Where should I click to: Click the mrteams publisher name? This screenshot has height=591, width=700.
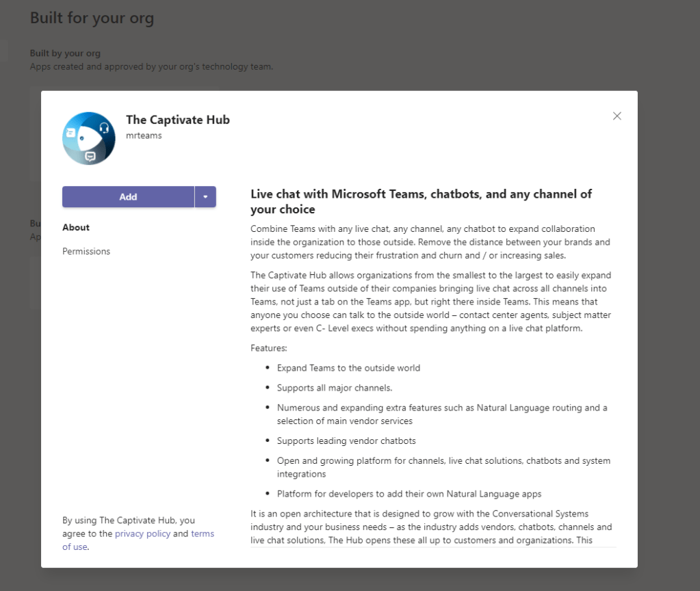144,136
